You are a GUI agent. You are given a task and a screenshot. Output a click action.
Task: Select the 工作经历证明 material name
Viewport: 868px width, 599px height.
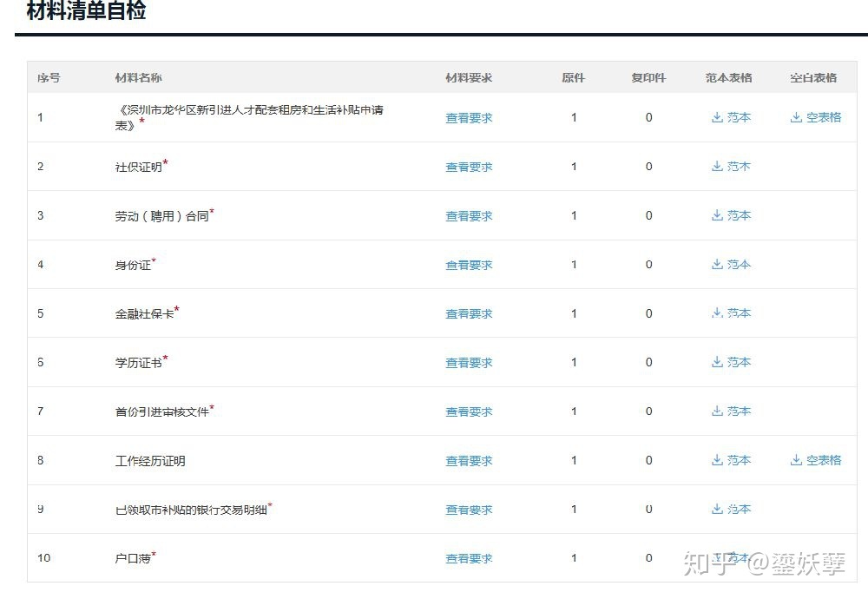150,461
